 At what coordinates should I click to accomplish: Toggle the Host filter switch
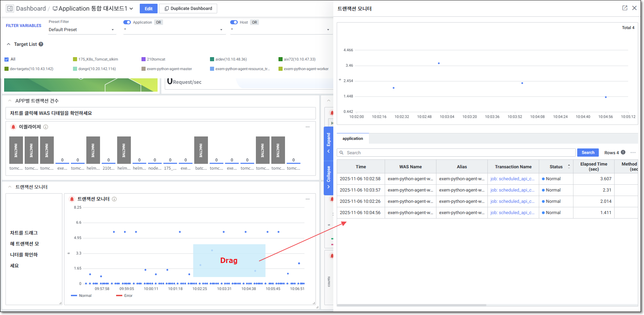234,22
